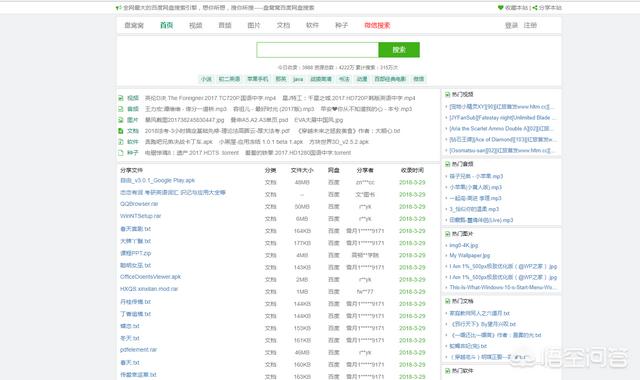
Task: Switch to the 视频 navigation tab
Action: [x=196, y=25]
